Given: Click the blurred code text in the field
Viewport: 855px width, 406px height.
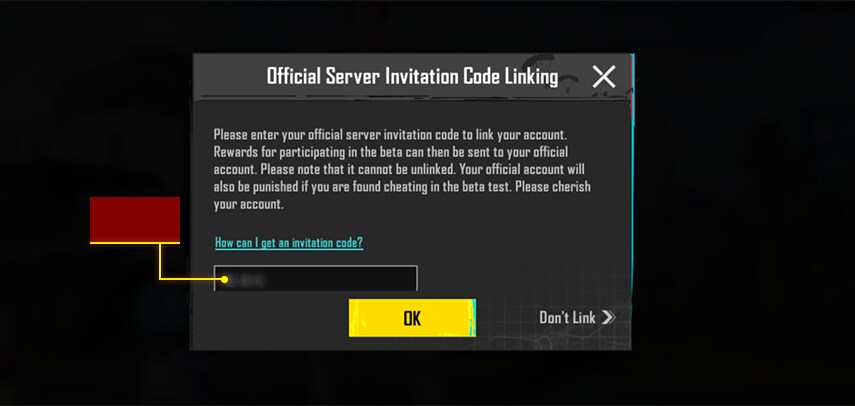Looking at the screenshot, I should [x=245, y=281].
